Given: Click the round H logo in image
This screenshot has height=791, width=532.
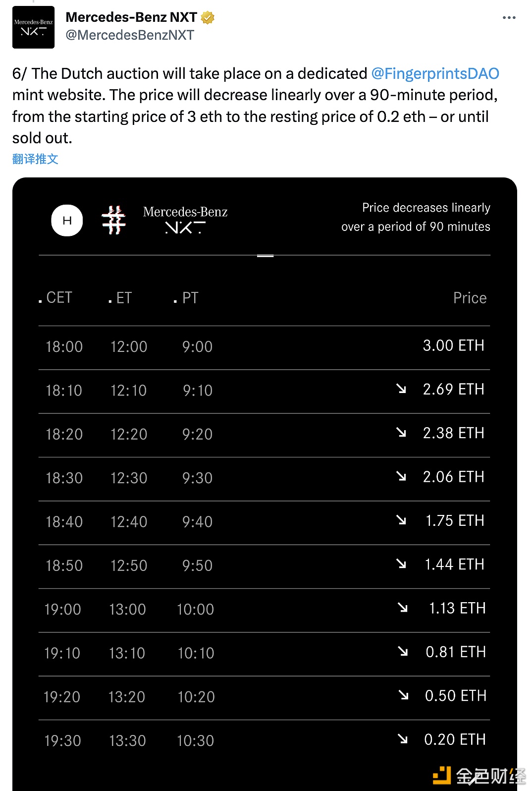Looking at the screenshot, I should coord(67,221).
